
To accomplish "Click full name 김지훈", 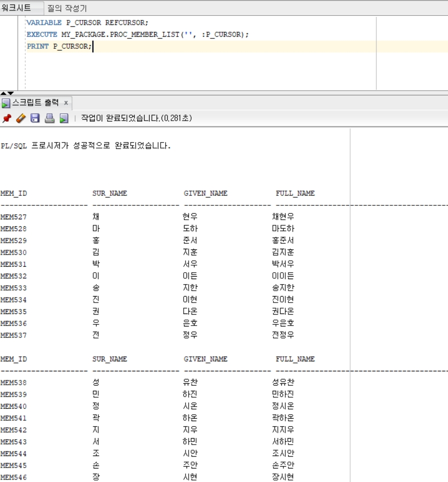I will (x=283, y=252).
